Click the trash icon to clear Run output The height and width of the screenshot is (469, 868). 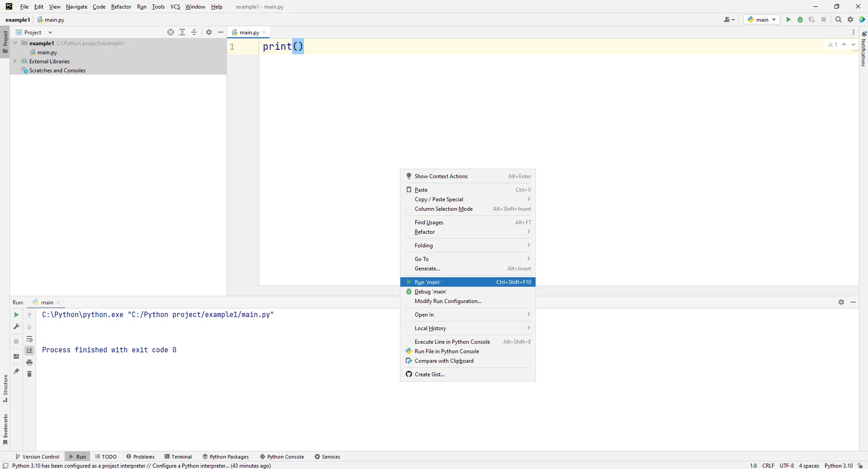[29, 374]
